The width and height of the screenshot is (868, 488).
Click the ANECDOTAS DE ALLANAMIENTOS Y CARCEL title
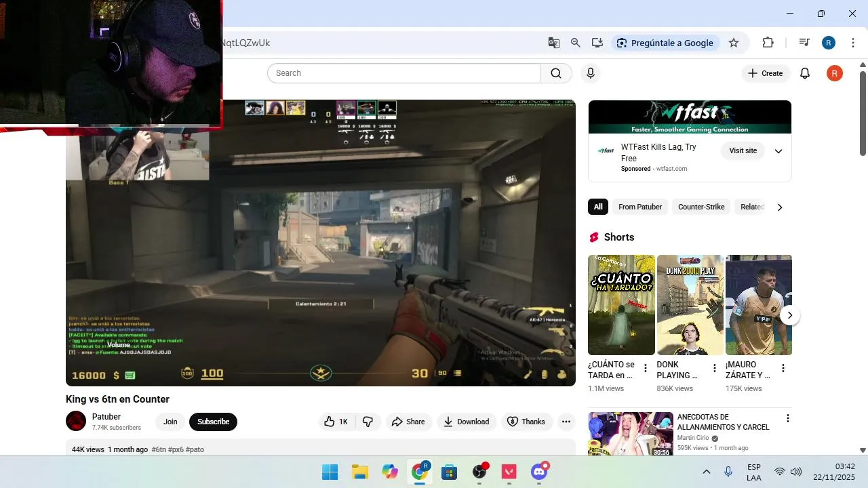tap(723, 422)
